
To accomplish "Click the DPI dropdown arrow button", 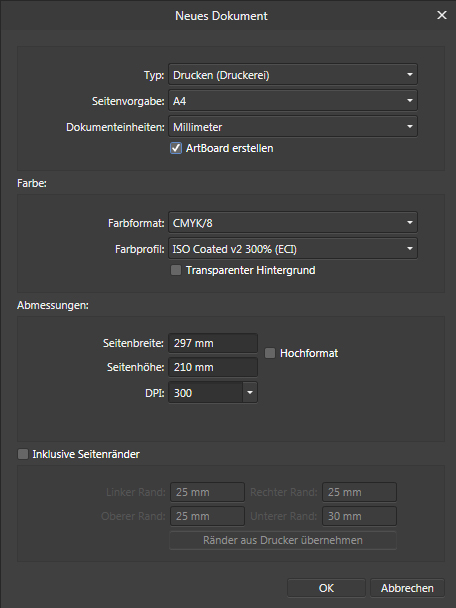I will click(250, 393).
